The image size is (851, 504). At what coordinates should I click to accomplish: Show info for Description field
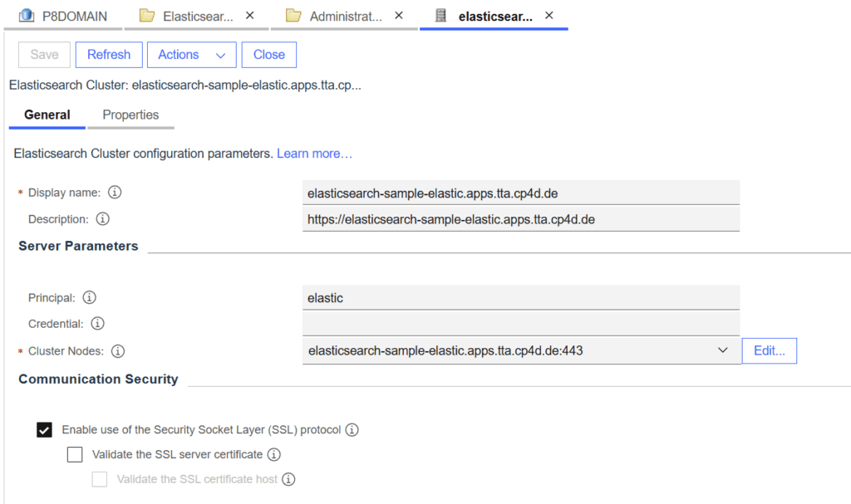coord(102,218)
